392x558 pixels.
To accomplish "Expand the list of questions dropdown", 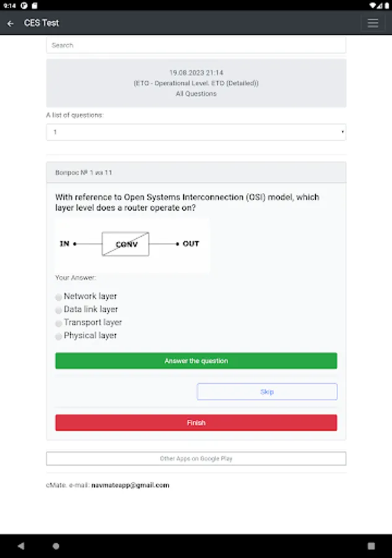I will [196, 132].
